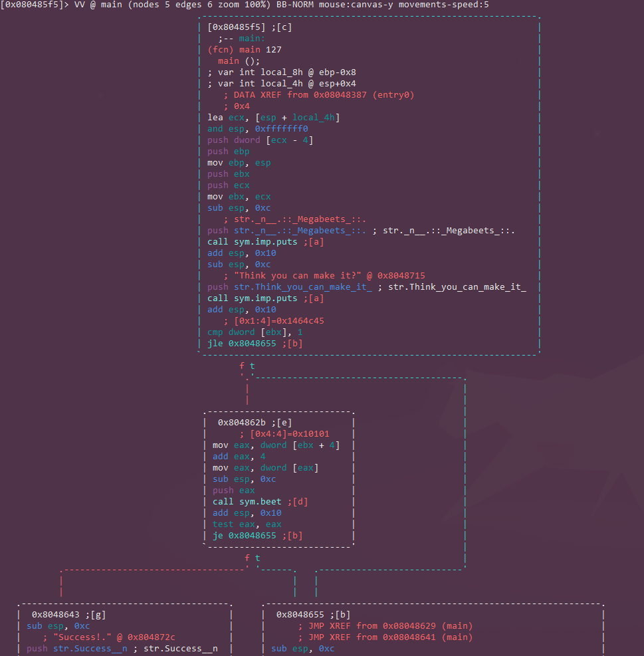Screen dimensions: 644x656
Task: Select the 0x804862b ;[e] node title
Action: pos(255,423)
